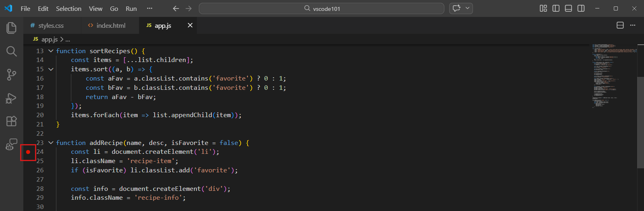
Task: Open the Extensions view
Action: tap(11, 121)
